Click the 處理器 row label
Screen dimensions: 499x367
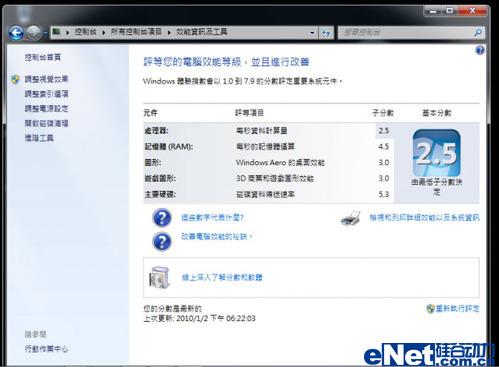(156, 131)
